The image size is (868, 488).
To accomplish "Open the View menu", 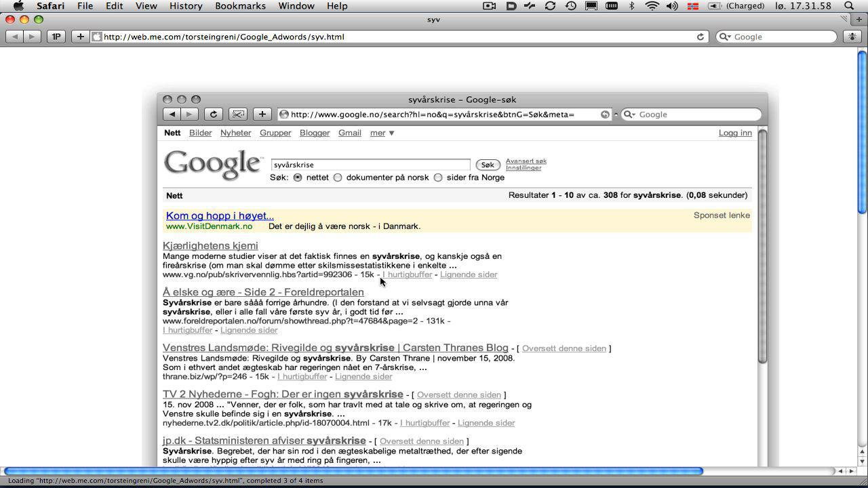I will pos(146,6).
